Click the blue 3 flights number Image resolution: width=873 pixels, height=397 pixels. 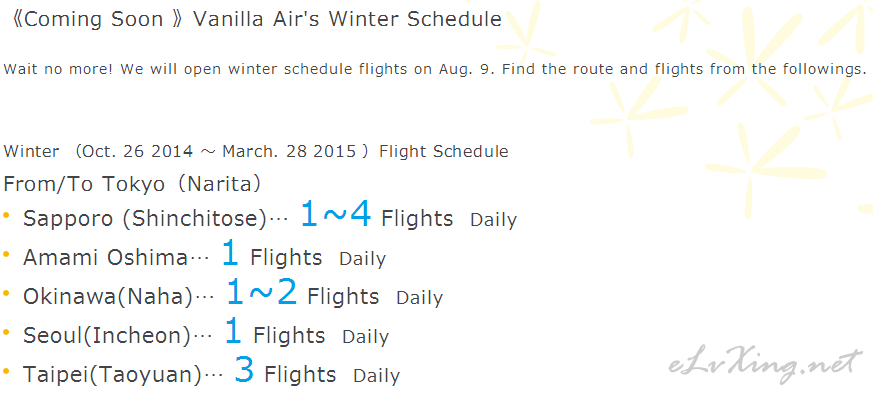click(x=244, y=371)
